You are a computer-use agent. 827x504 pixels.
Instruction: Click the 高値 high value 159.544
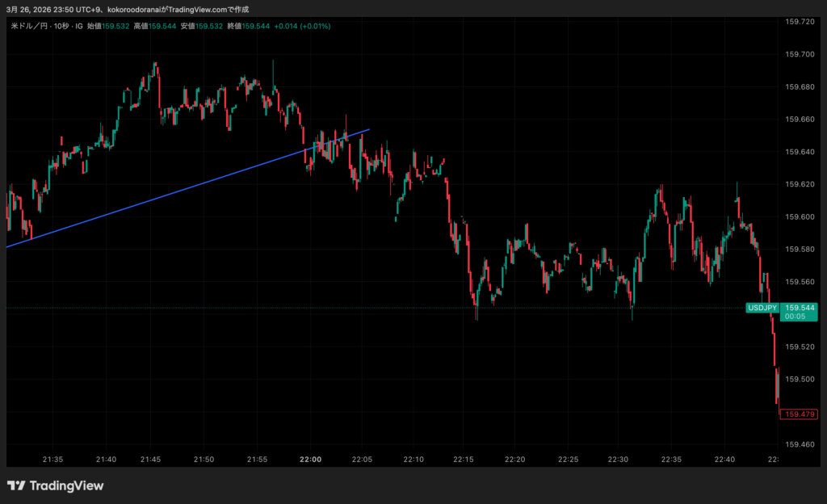[164, 26]
